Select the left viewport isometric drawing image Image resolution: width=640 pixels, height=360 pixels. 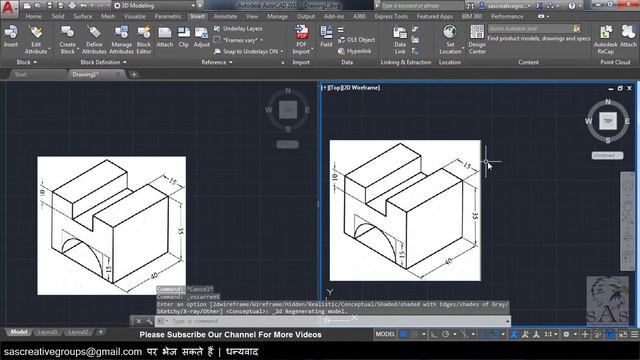(111, 225)
